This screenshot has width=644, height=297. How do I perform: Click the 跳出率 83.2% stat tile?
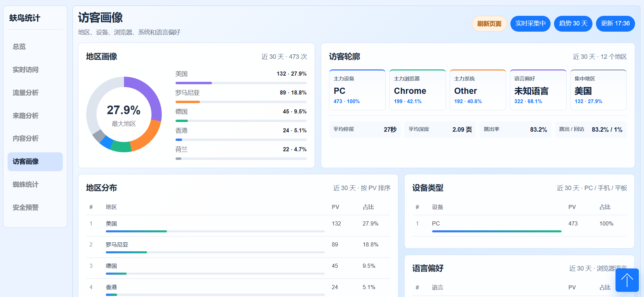pos(515,130)
